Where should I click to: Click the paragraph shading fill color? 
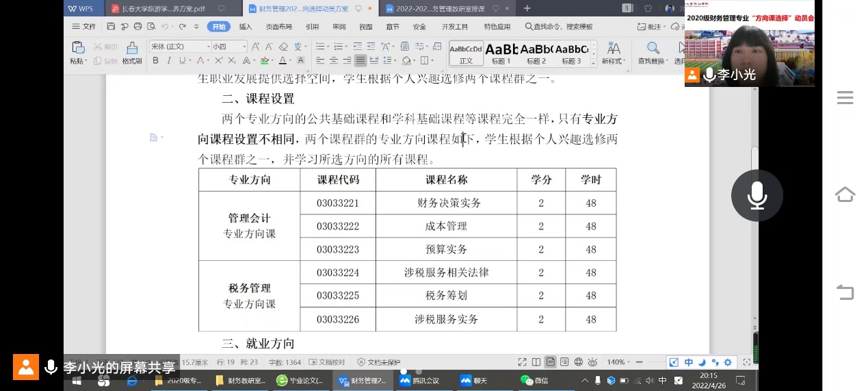(x=407, y=60)
